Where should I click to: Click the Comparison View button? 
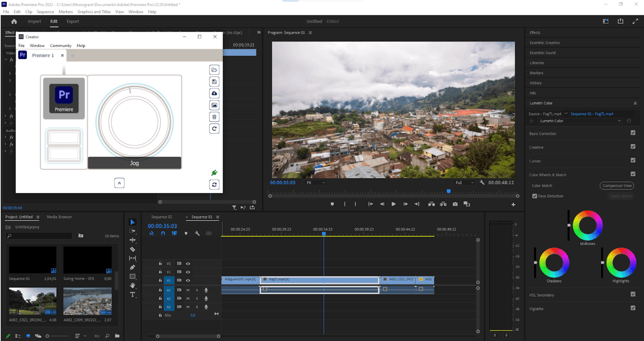[x=617, y=185]
